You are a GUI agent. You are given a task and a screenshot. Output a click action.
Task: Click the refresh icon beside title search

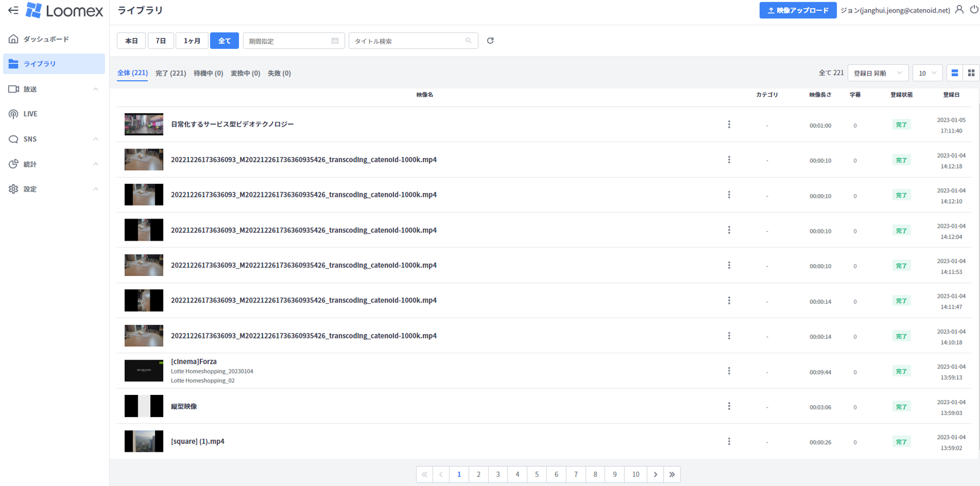(490, 41)
